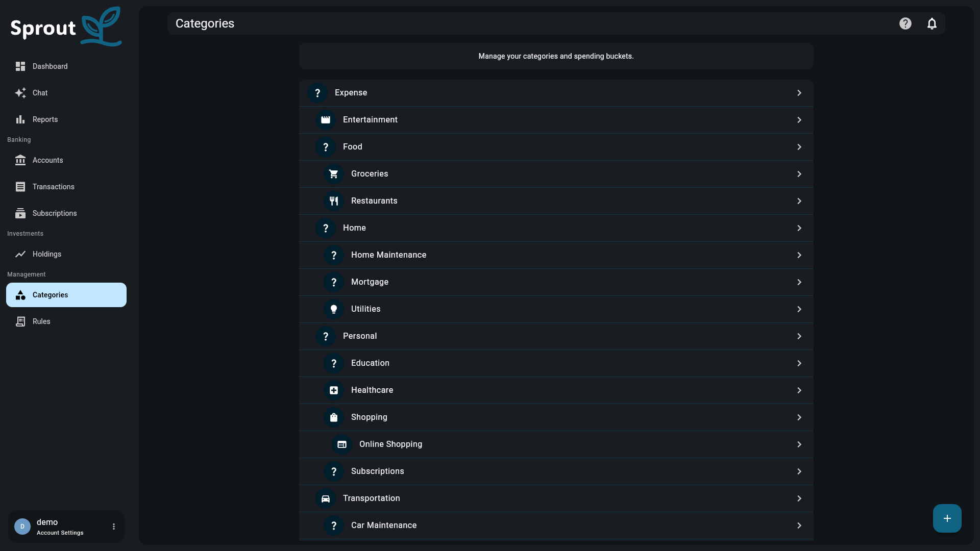
Task: Expand the Entertainment row chevron
Action: tap(799, 120)
